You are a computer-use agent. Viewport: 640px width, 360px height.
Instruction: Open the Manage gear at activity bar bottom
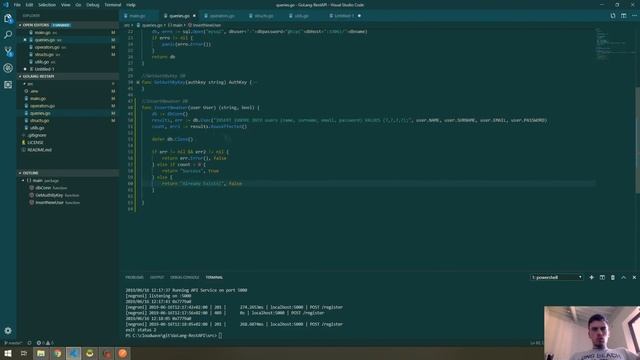(8, 331)
